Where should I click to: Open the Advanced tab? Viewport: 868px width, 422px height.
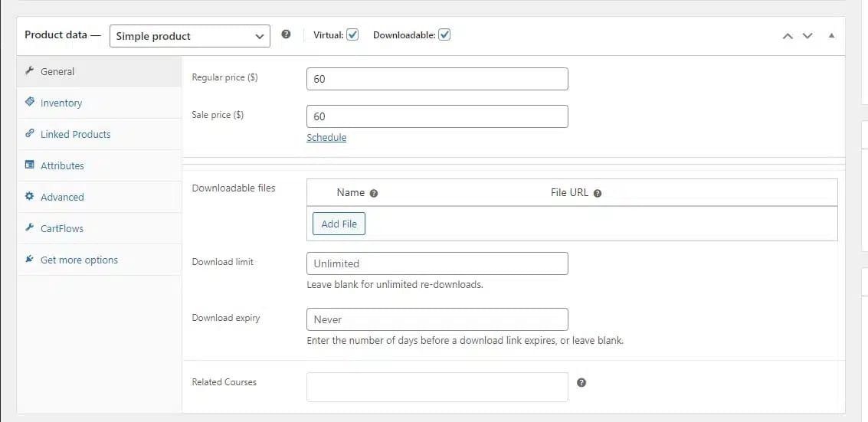[x=99, y=197]
